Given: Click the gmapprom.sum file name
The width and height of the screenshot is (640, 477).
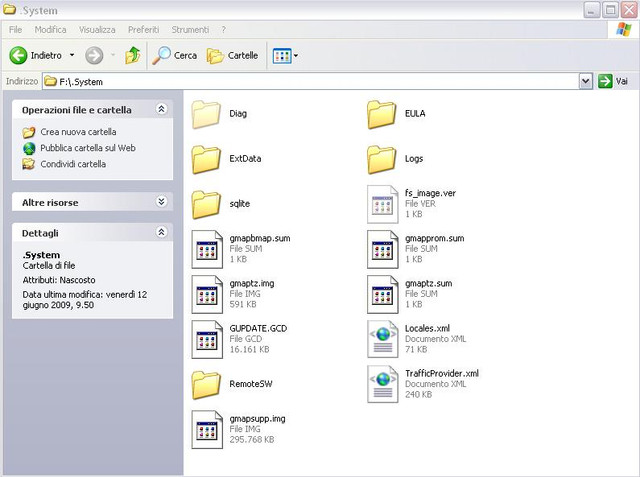Looking at the screenshot, I should click(435, 238).
